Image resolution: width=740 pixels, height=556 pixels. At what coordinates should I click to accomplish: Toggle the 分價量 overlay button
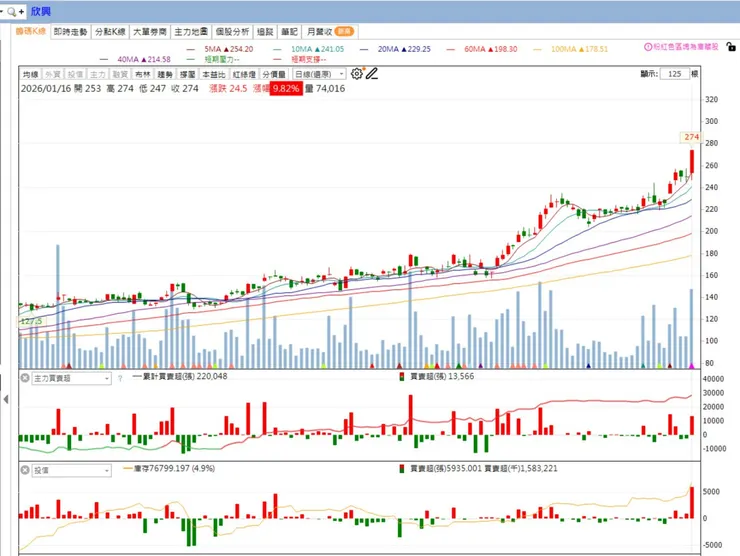[x=274, y=74]
